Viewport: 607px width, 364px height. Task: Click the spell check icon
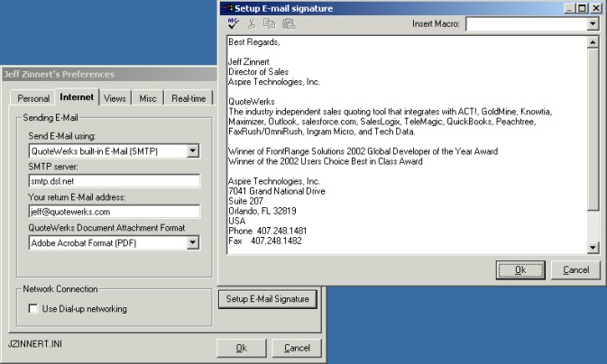pos(233,24)
